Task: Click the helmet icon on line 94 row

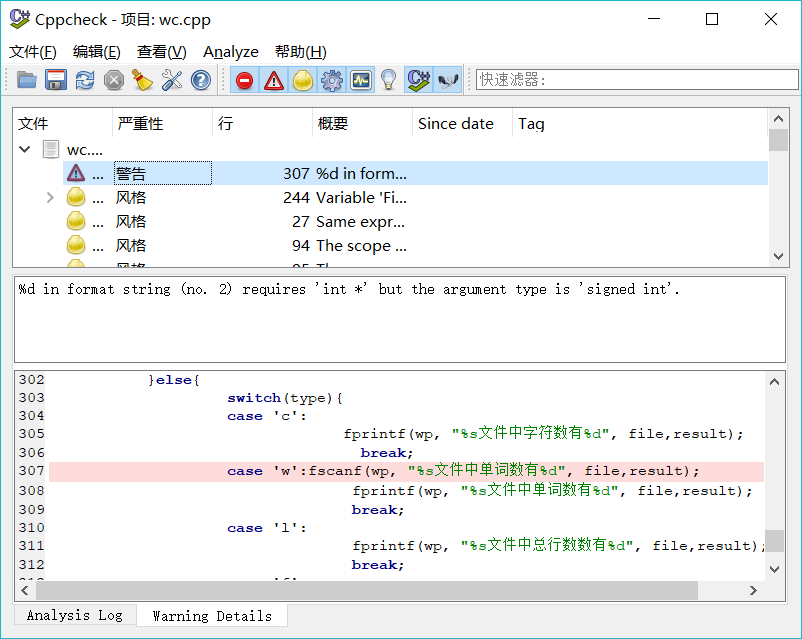Action: (x=76, y=246)
